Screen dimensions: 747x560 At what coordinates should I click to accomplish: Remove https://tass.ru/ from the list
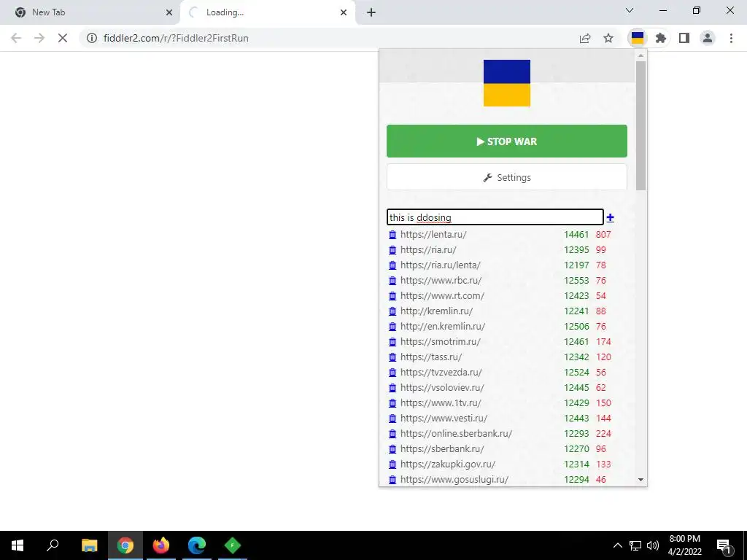(392, 357)
